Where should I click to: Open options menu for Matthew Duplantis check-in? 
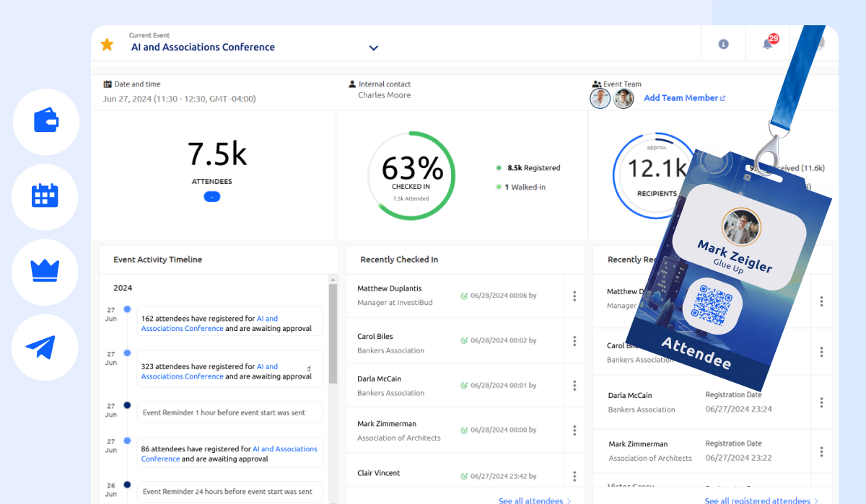coord(574,296)
